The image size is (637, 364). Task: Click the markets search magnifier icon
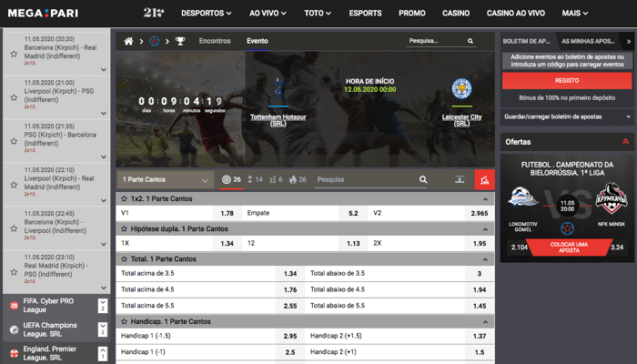pyautogui.click(x=423, y=179)
